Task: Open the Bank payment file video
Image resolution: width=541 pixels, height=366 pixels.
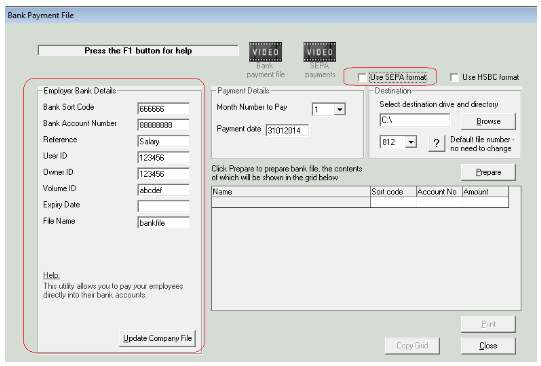Action: click(265, 52)
